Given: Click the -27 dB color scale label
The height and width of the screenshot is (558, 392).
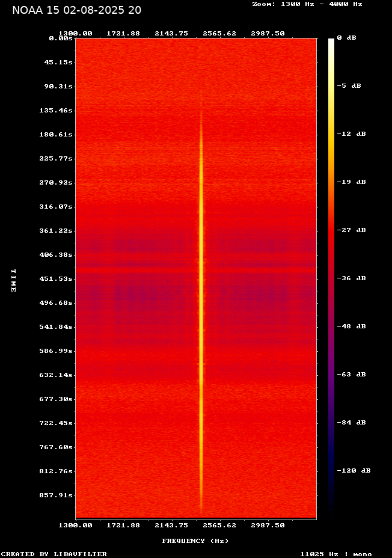Looking at the screenshot, I should tap(351, 230).
